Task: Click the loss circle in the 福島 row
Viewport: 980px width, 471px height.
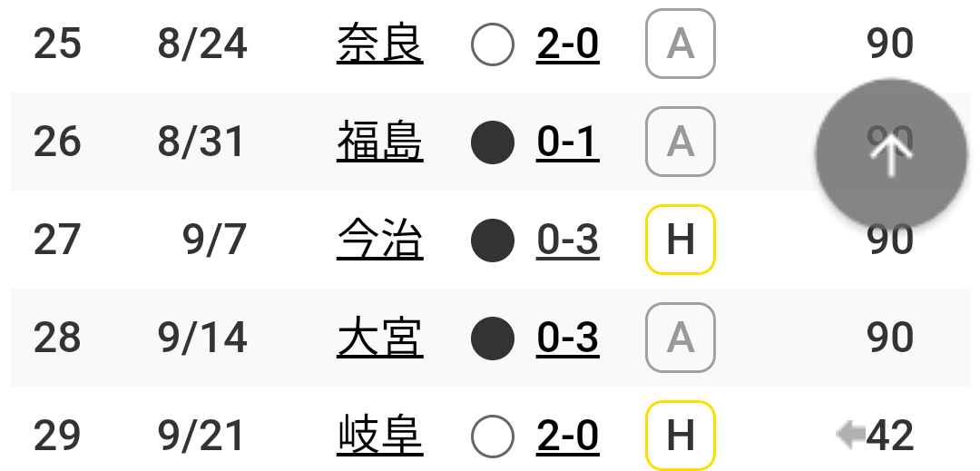Action: click(493, 142)
